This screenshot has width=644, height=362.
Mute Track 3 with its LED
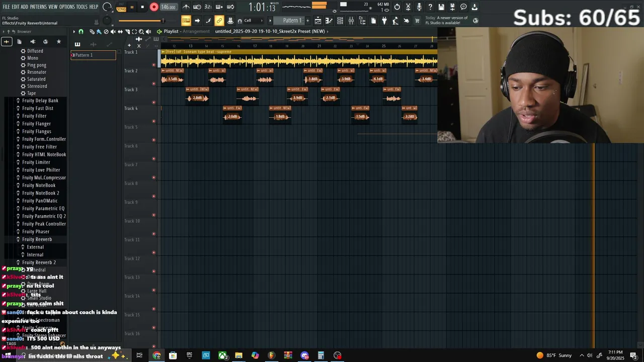click(154, 103)
